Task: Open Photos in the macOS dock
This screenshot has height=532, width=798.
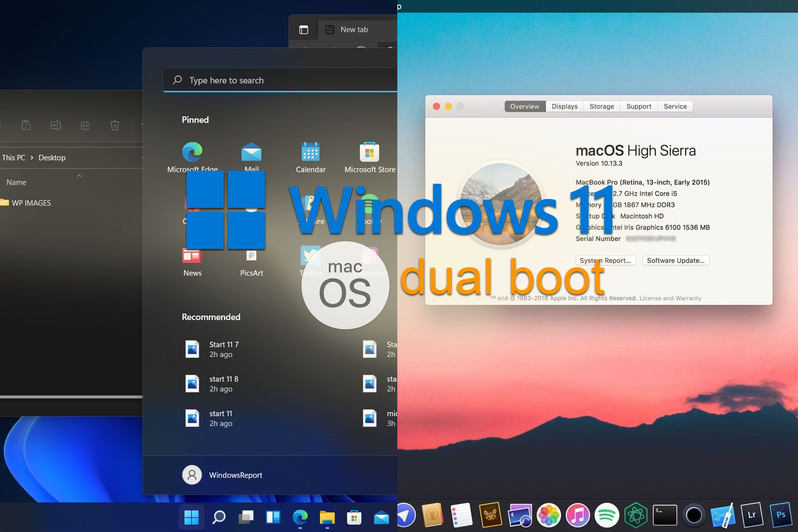Action: click(x=549, y=515)
